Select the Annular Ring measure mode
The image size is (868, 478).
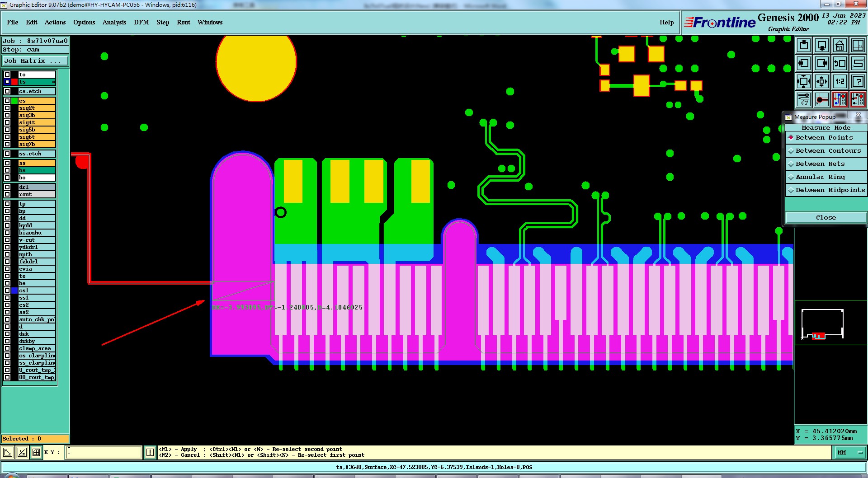pos(826,177)
